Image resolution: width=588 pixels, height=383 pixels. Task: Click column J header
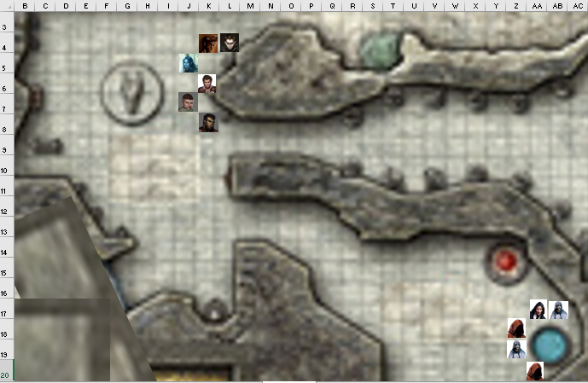(189, 6)
